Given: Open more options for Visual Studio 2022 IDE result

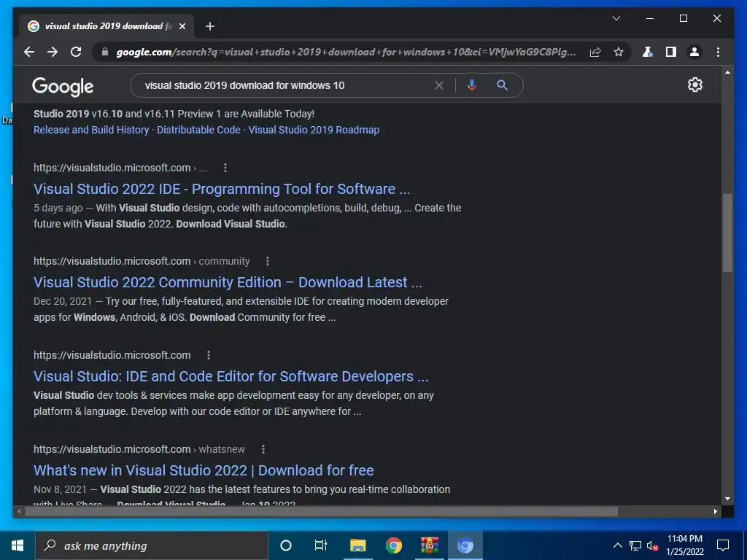Looking at the screenshot, I should [225, 168].
